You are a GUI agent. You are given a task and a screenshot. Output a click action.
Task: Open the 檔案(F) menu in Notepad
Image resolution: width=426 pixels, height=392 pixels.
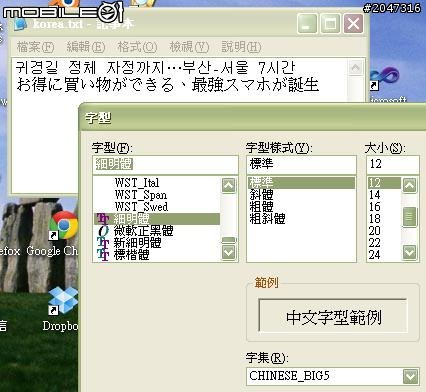coord(35,47)
